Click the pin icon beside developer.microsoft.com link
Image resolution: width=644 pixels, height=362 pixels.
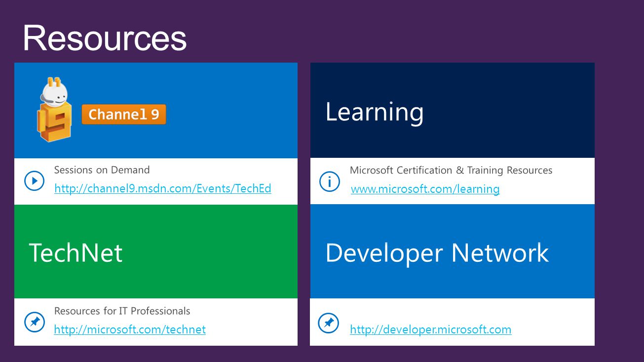(329, 323)
